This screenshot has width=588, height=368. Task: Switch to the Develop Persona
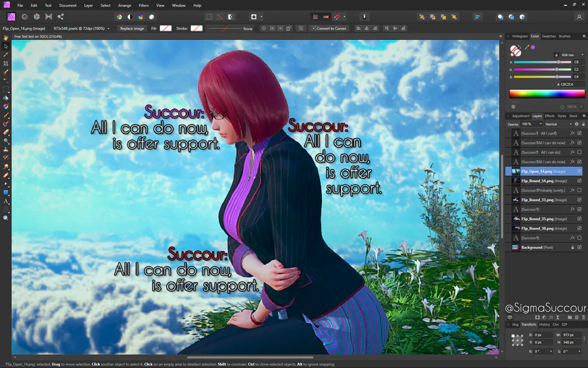[37, 17]
